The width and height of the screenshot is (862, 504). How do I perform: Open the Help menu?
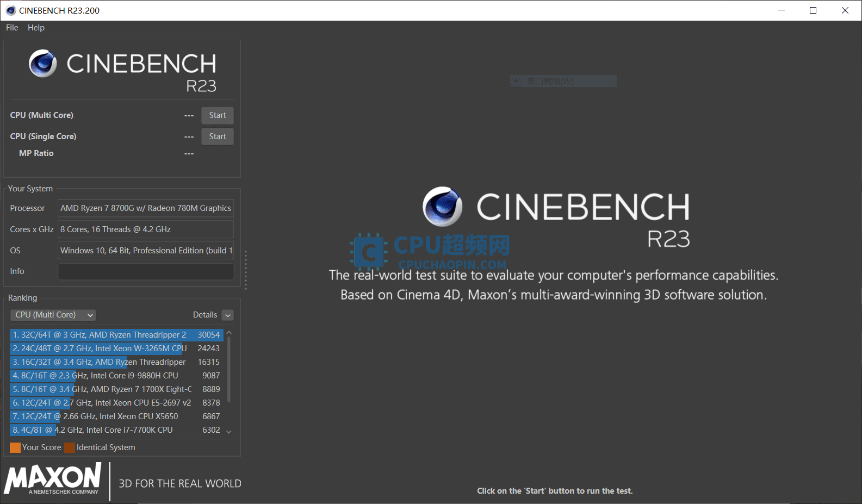(36, 28)
